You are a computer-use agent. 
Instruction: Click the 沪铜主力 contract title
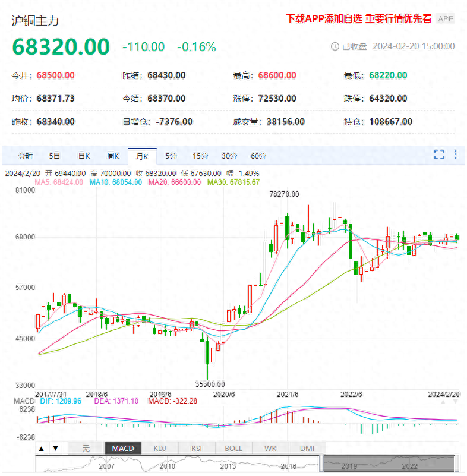click(36, 21)
